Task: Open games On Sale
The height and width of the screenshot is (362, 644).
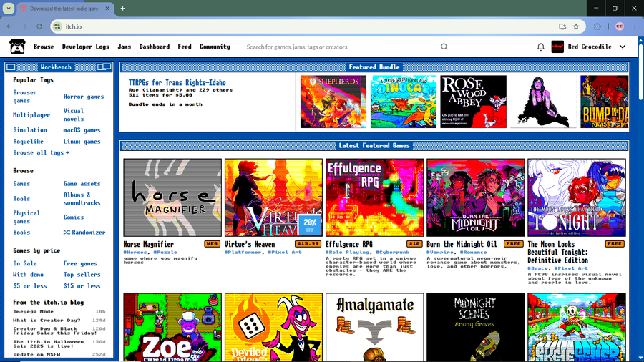Action: [x=24, y=263]
